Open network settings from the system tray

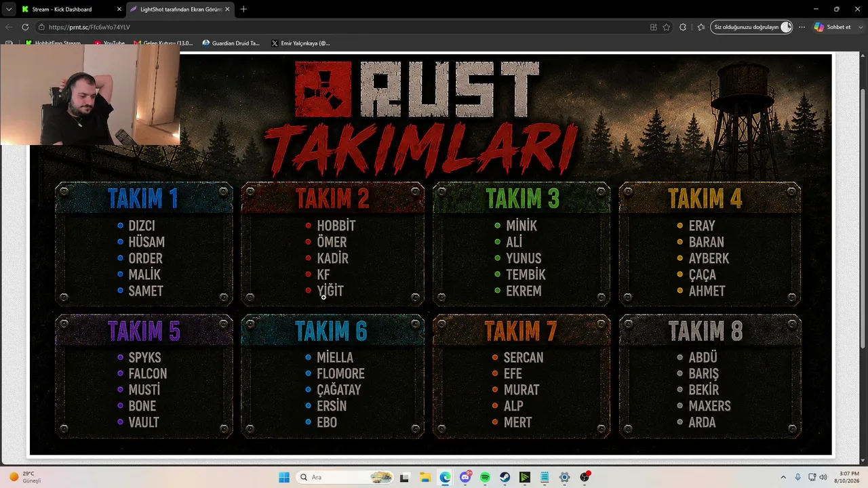pyautogui.click(x=812, y=477)
